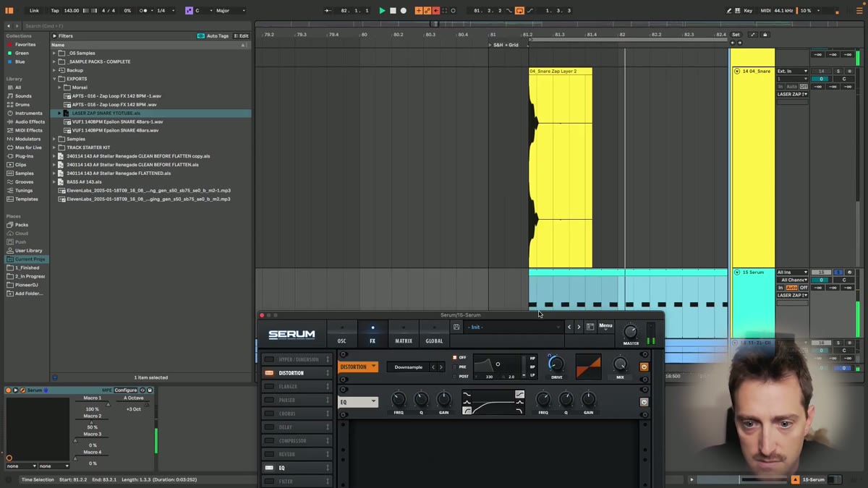
Task: Open the DISTORTION module dropdown
Action: point(358,367)
